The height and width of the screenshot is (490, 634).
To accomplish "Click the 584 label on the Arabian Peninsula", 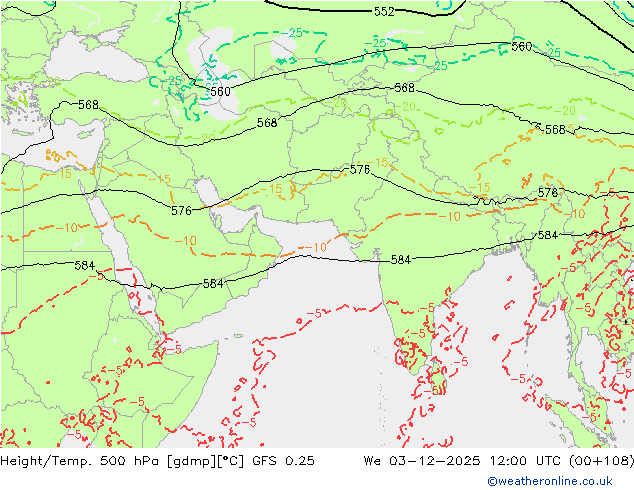I will (213, 284).
